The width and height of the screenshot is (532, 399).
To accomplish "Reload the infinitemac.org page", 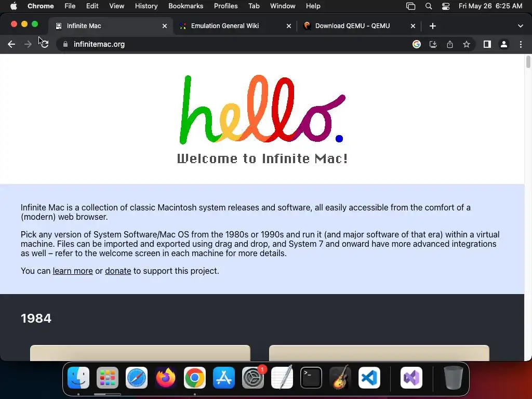I will pos(45,44).
